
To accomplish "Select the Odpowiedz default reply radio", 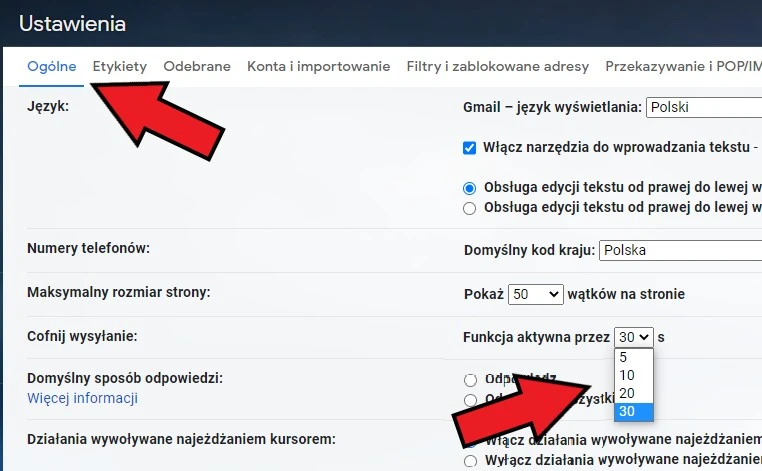I will pyautogui.click(x=470, y=380).
